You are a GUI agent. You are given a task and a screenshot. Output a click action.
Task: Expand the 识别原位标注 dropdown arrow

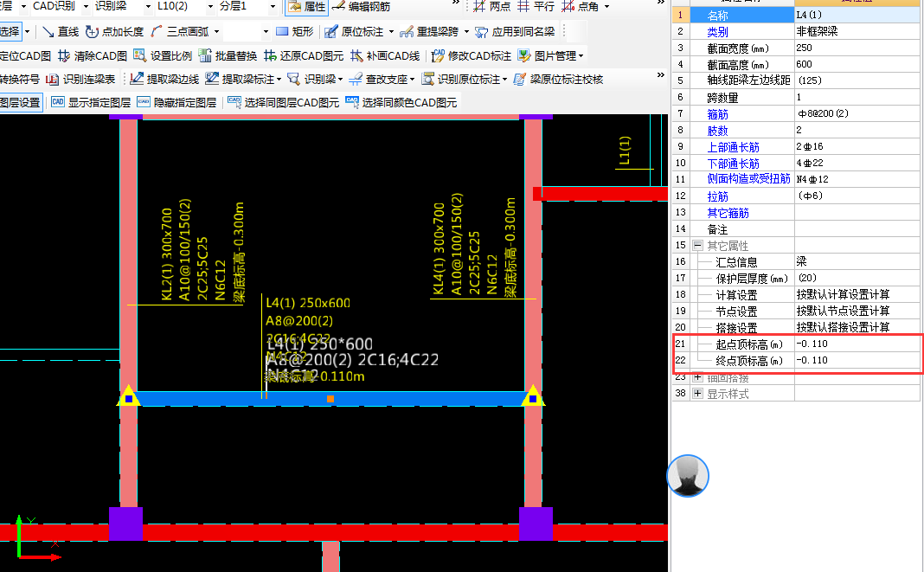click(504, 80)
